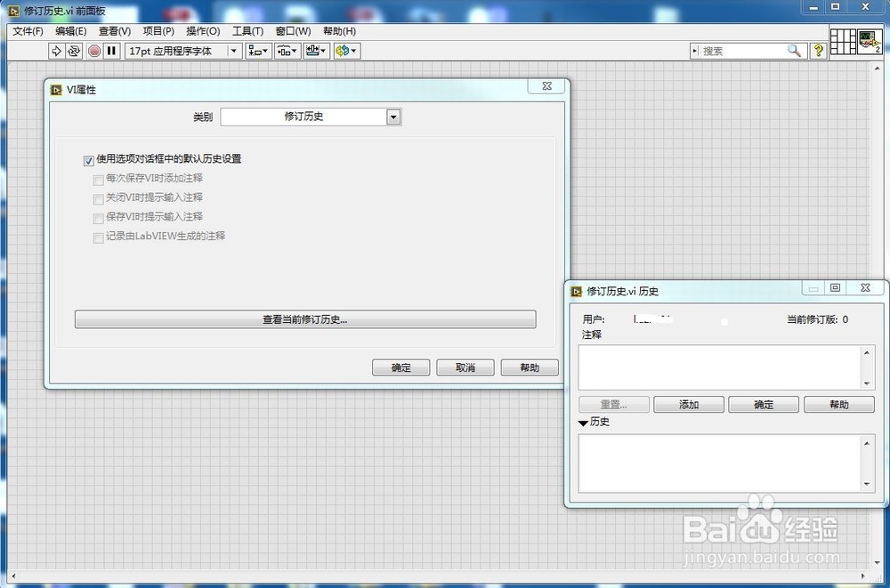Viewport: 890px width, 588px height.
Task: Uncheck 使用选项对话框中的默认历史设置
Action: coord(89,159)
